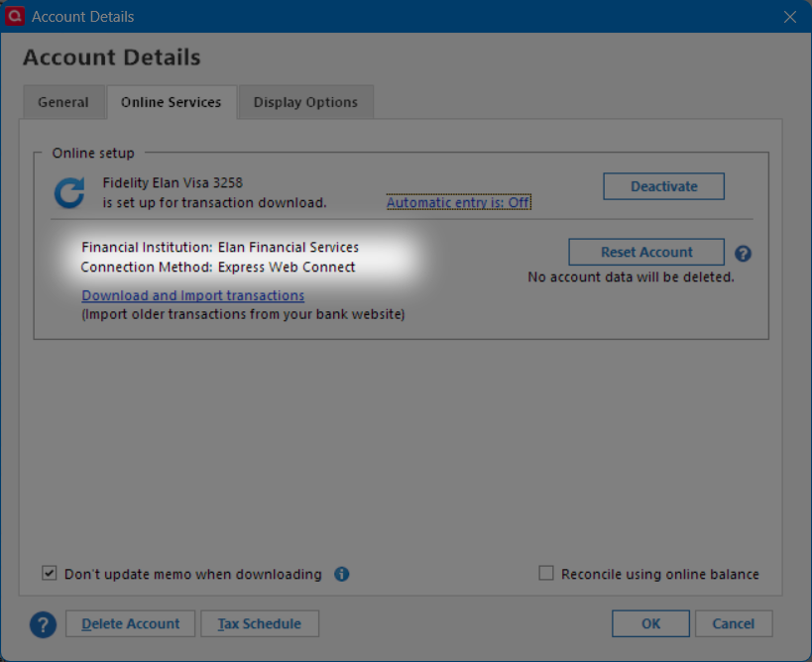Click the Account Details heading
Image resolution: width=812 pixels, height=662 pixels.
click(112, 57)
